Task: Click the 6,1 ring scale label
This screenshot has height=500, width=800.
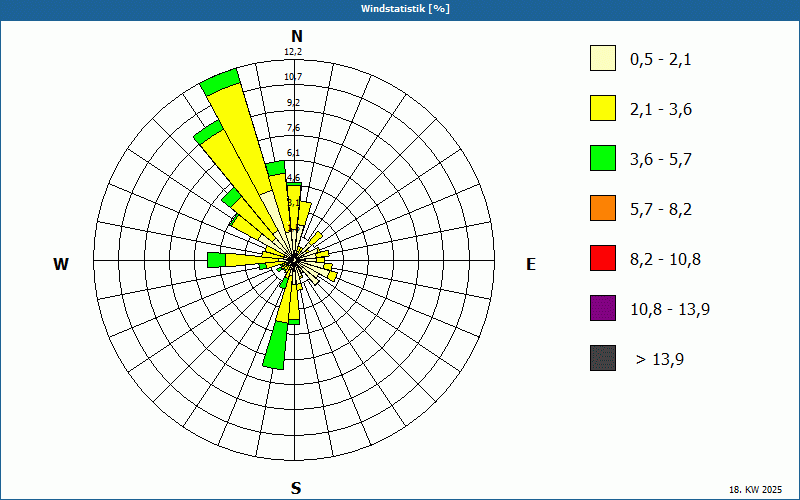Action: click(x=293, y=153)
